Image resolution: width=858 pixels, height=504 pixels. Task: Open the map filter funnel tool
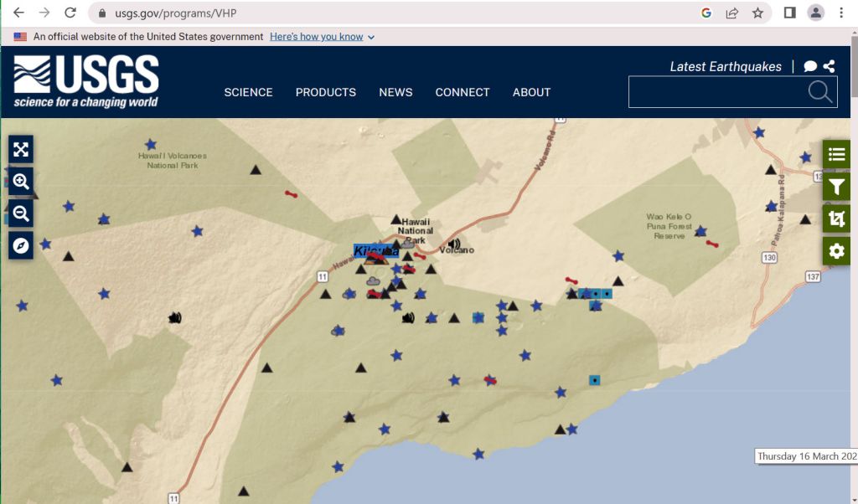point(836,186)
